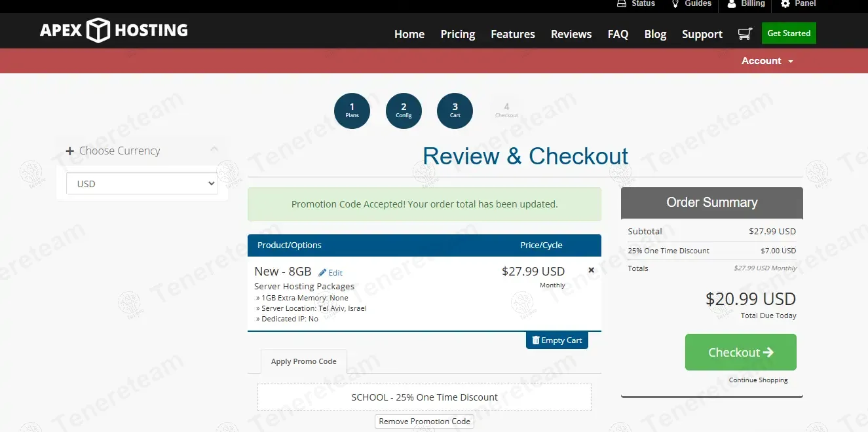The width and height of the screenshot is (868, 432).
Task: Select the Apply Promo Code tab
Action: (x=304, y=361)
